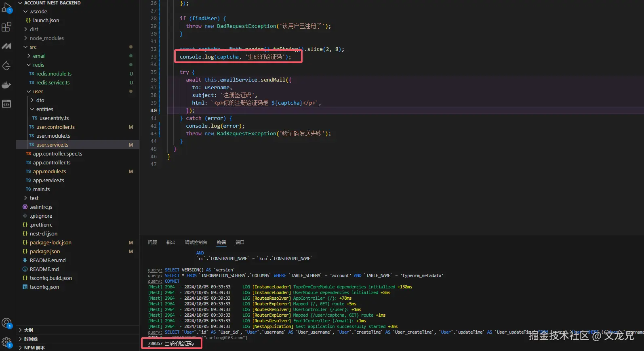The height and width of the screenshot is (351, 644).
Task: Click the braces icon of launch.json
Action: (28, 20)
